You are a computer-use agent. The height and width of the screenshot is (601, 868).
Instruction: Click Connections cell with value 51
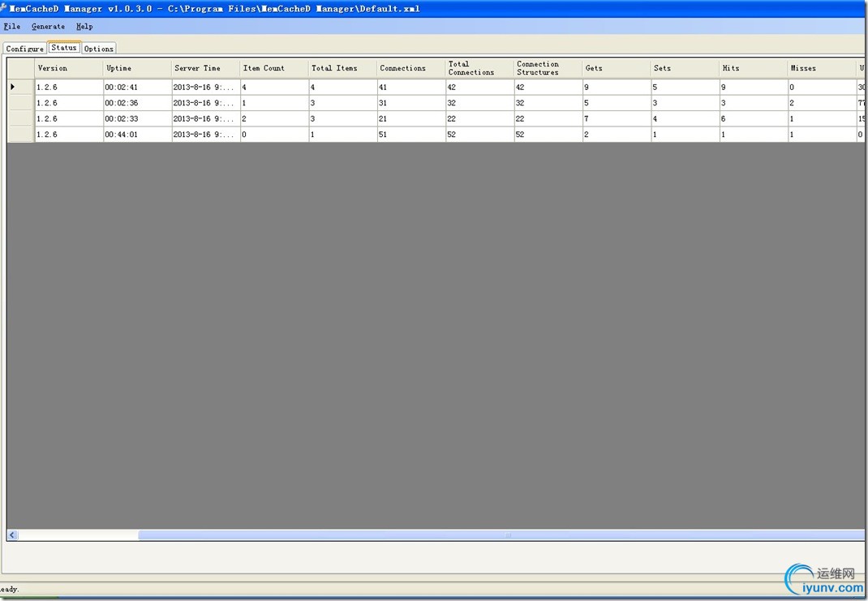pos(411,135)
